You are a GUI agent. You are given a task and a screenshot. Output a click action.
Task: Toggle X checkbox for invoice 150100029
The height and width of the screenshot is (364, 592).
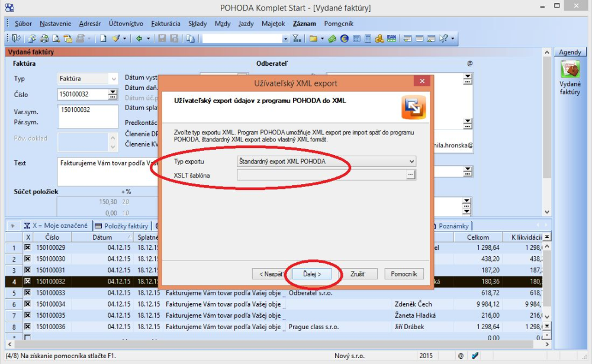tap(28, 248)
